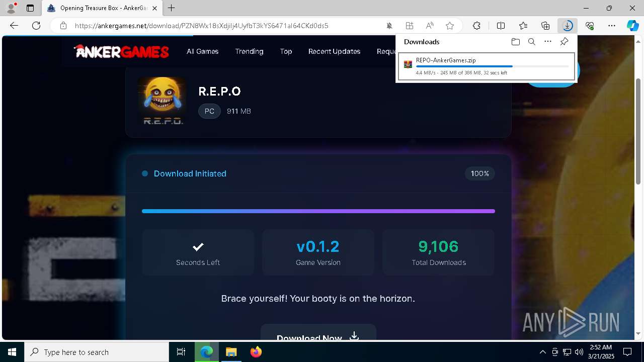Click the zip download progress bar
This screenshot has width=644, height=362.
pos(492,66)
